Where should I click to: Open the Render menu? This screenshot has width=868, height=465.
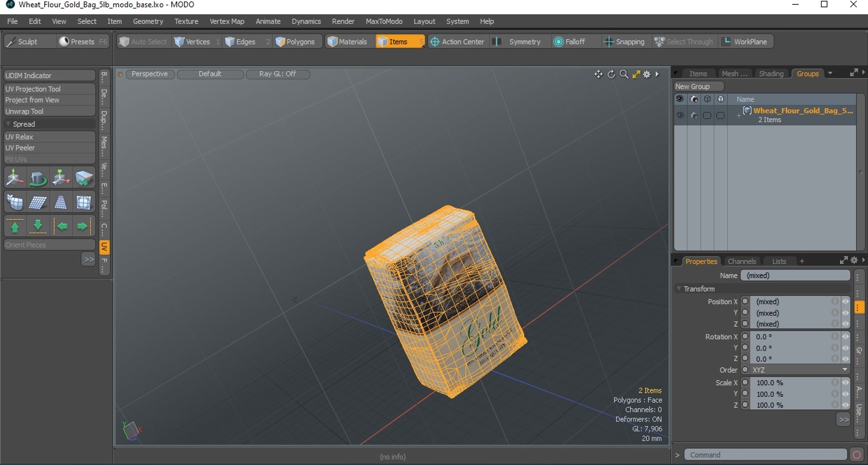(343, 21)
